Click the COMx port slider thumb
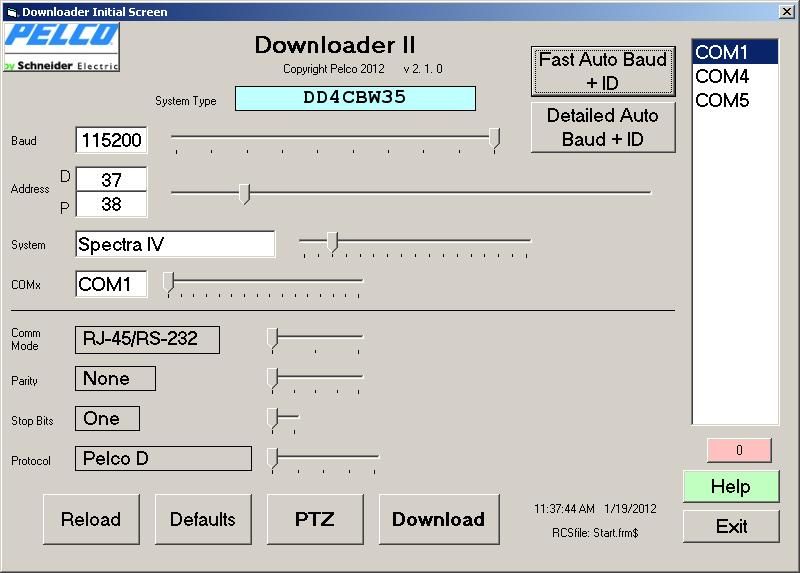Screen dimensions: 800x573 coord(169,282)
